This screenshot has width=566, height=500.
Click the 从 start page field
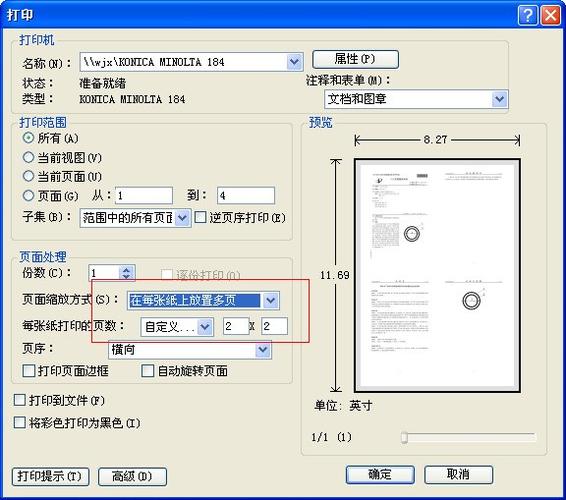pyautogui.click(x=144, y=196)
